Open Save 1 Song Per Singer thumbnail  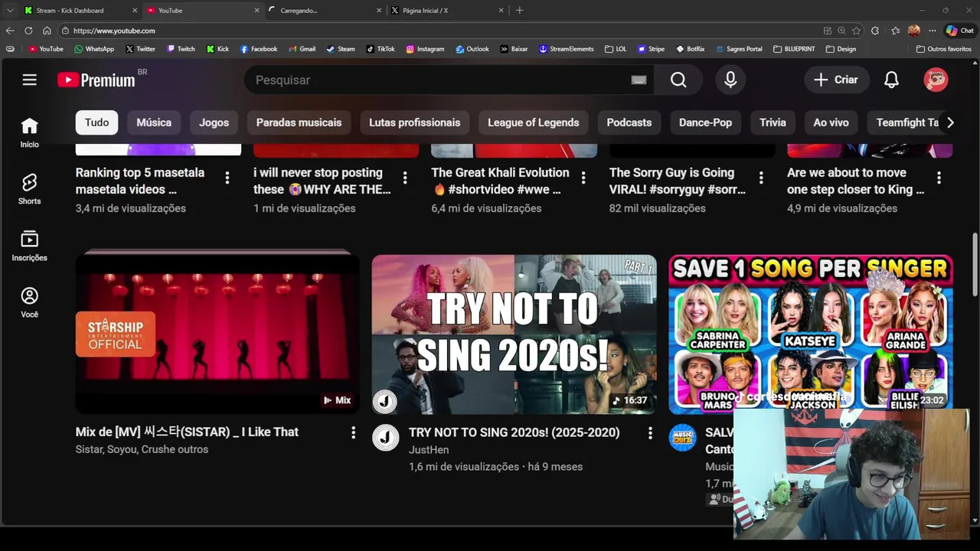point(811,334)
